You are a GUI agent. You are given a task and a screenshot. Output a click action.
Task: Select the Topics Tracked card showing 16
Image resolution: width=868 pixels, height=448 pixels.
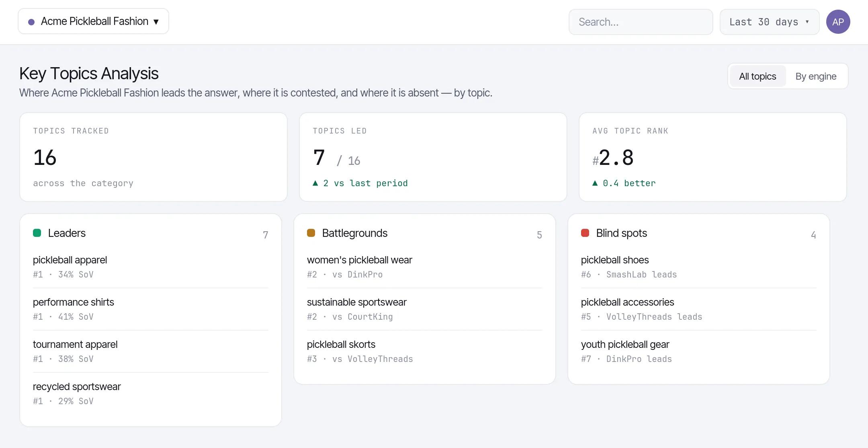[154, 157]
